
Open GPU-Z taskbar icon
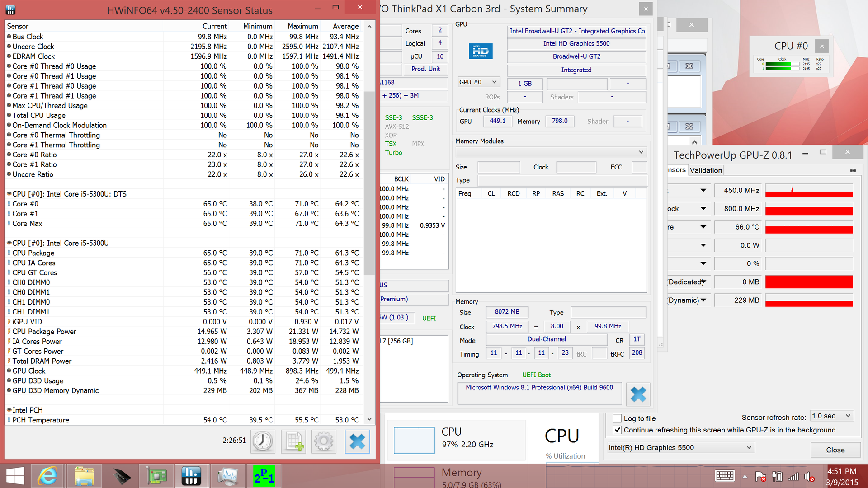coord(156,476)
